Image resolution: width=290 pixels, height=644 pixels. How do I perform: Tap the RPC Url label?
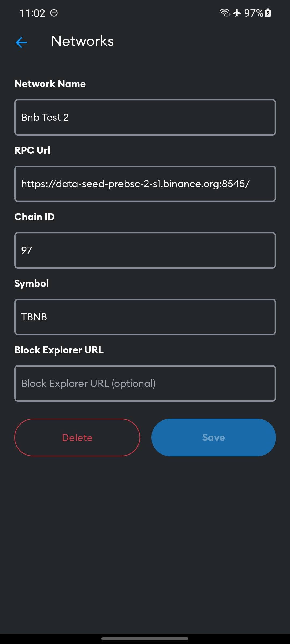(32, 150)
